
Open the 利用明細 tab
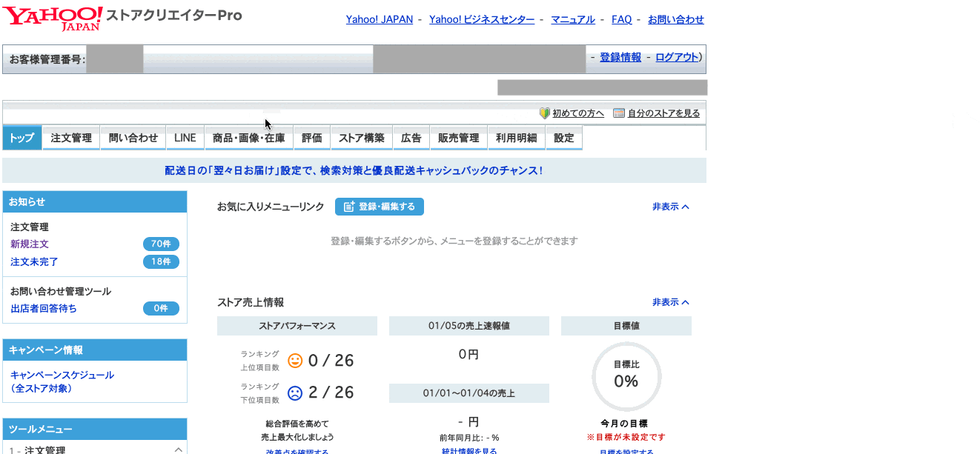pyautogui.click(x=517, y=138)
